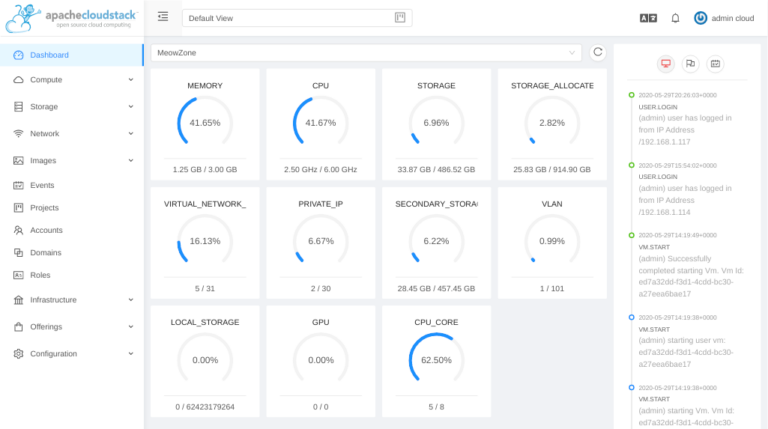Click the admin cloud user avatar icon

click(700, 18)
